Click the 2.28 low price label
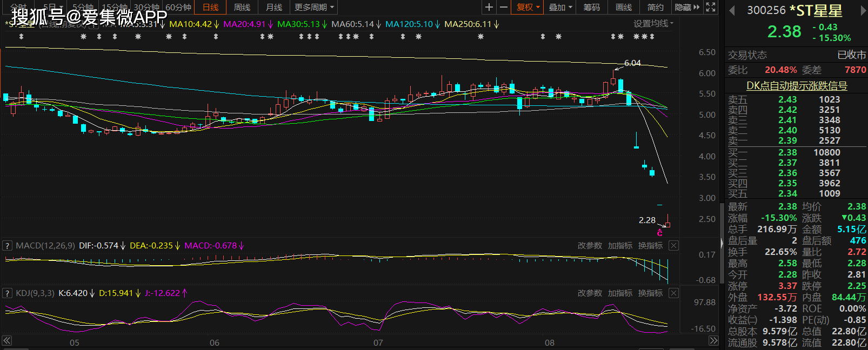 [647, 220]
